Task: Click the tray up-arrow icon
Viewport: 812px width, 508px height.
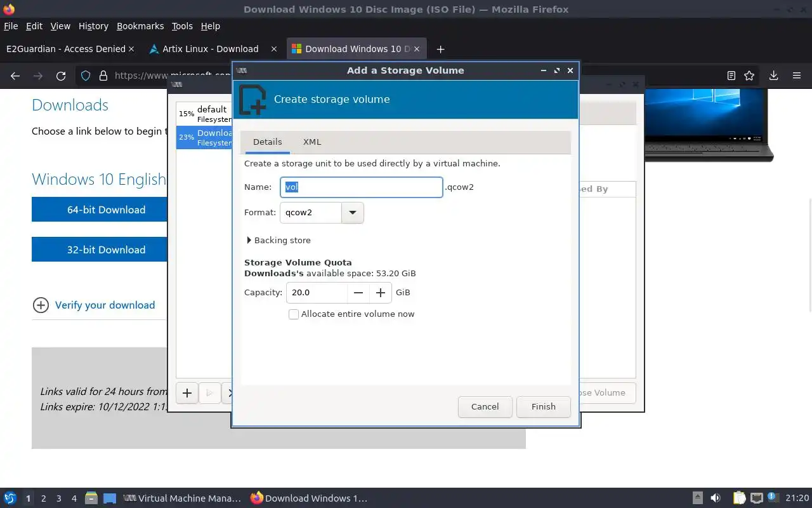Action: point(697,498)
